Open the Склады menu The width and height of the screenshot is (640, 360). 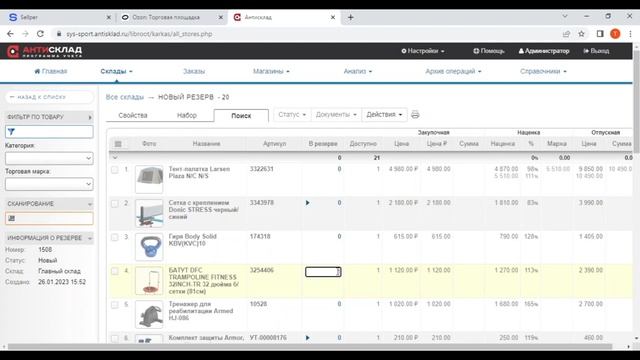[x=116, y=71]
